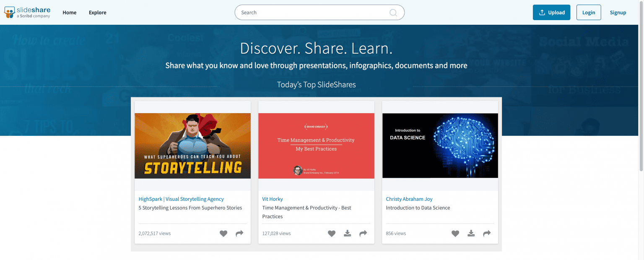
Task: Share the Data Science slideshow
Action: pyautogui.click(x=487, y=233)
